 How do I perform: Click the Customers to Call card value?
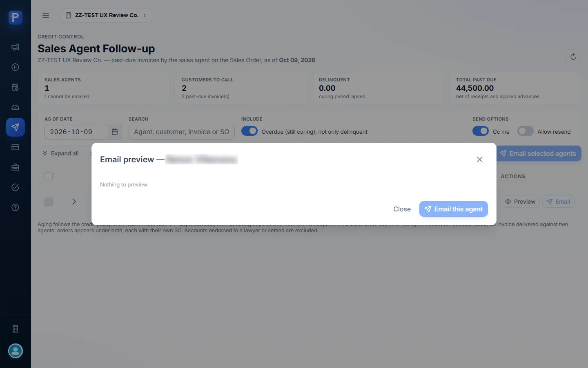[184, 88]
